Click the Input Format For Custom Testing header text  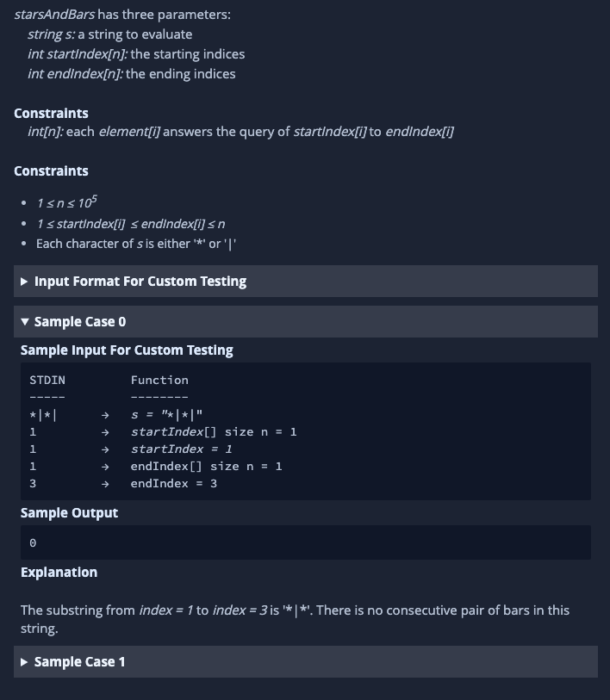140,282
